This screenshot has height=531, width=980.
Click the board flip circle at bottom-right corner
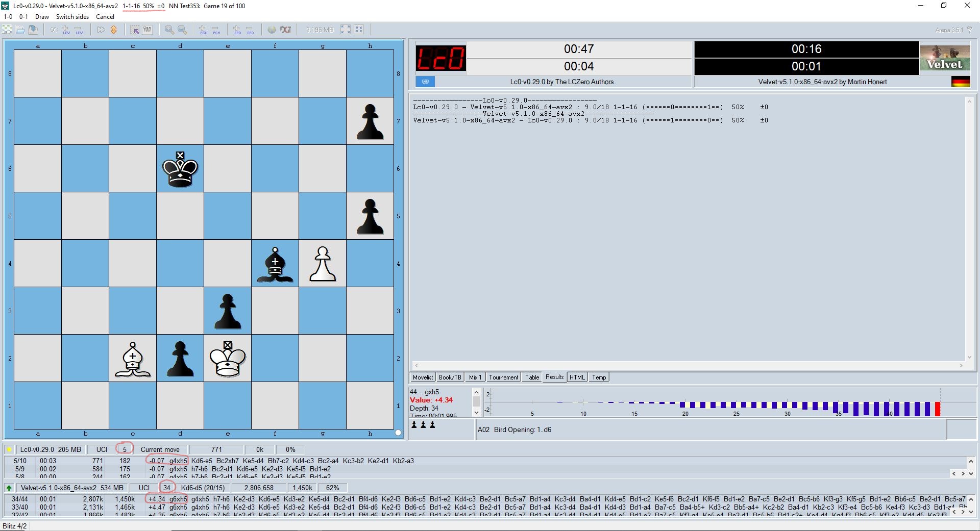point(398,433)
